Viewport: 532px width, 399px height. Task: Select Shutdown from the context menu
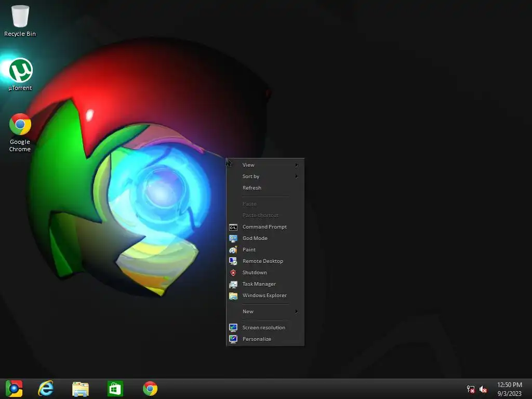[x=255, y=273]
